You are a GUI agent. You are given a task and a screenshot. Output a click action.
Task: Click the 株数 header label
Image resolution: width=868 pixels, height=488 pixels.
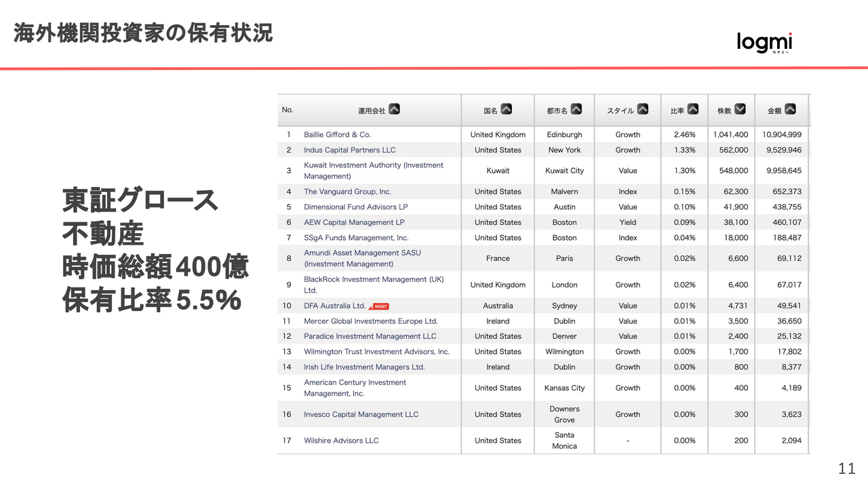pyautogui.click(x=724, y=110)
